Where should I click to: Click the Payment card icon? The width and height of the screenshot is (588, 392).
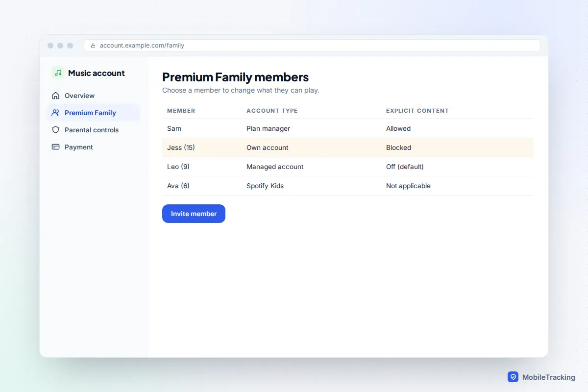55,147
